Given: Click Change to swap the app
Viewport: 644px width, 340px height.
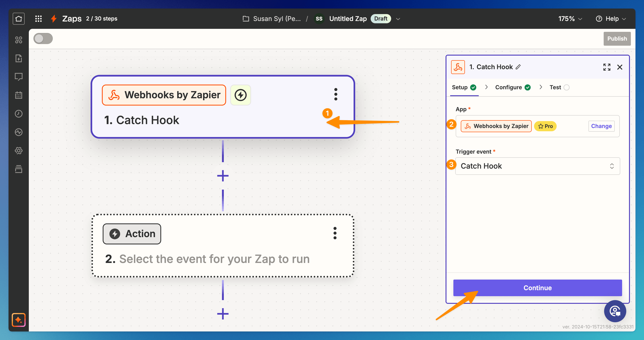Looking at the screenshot, I should click(x=601, y=126).
